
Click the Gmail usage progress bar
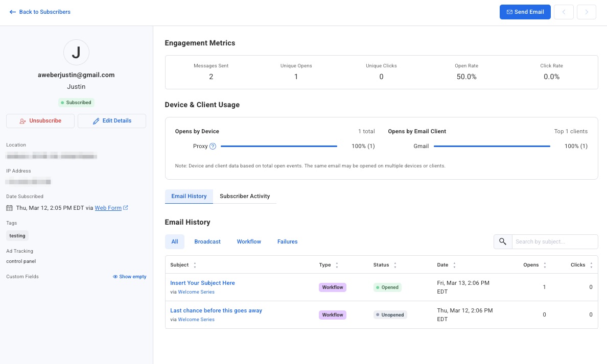click(x=492, y=147)
